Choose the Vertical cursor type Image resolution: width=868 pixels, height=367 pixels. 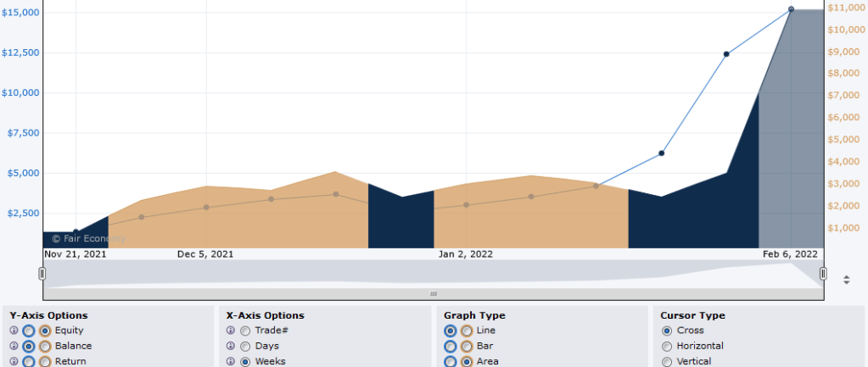tap(667, 361)
